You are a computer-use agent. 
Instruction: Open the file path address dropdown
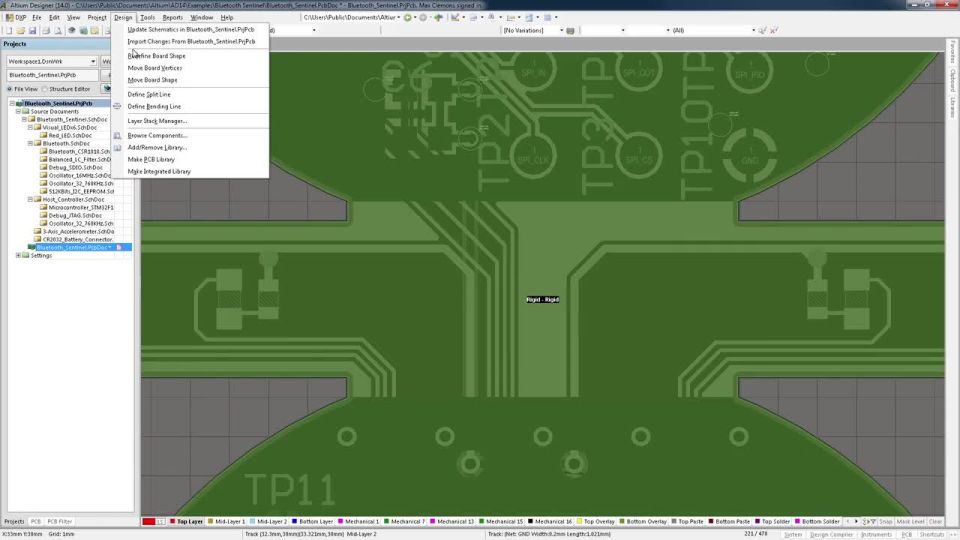click(x=399, y=18)
